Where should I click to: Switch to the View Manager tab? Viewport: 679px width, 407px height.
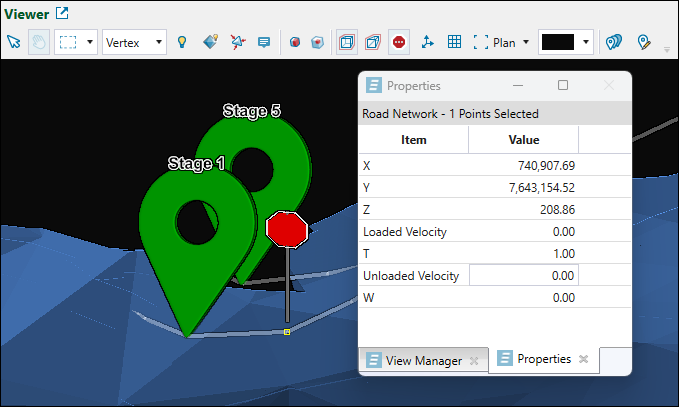[415, 360]
